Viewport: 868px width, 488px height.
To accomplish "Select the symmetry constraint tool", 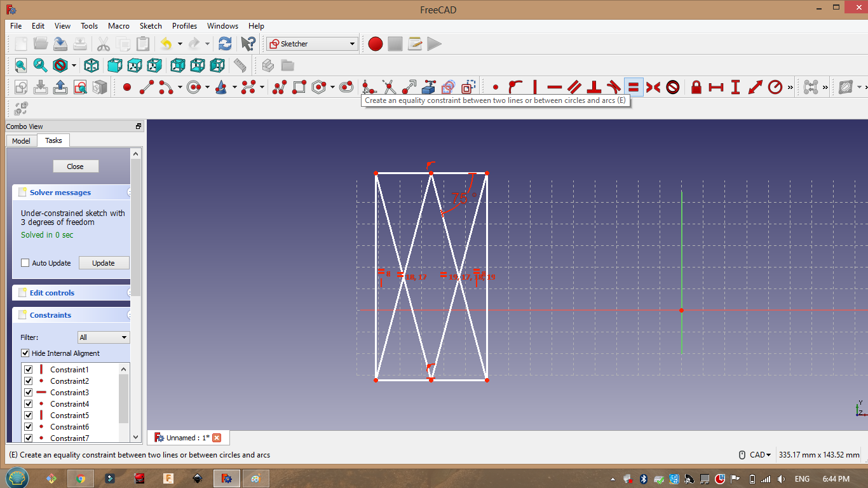I will coord(653,87).
